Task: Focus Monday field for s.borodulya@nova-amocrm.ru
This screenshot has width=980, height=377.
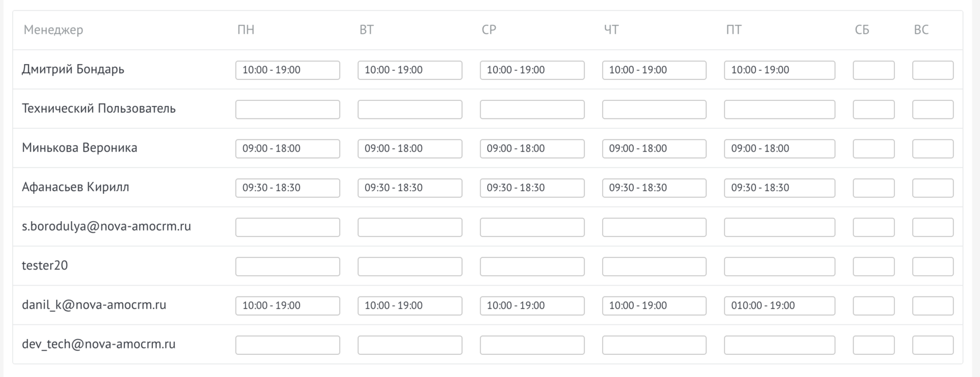Action: [x=288, y=227]
